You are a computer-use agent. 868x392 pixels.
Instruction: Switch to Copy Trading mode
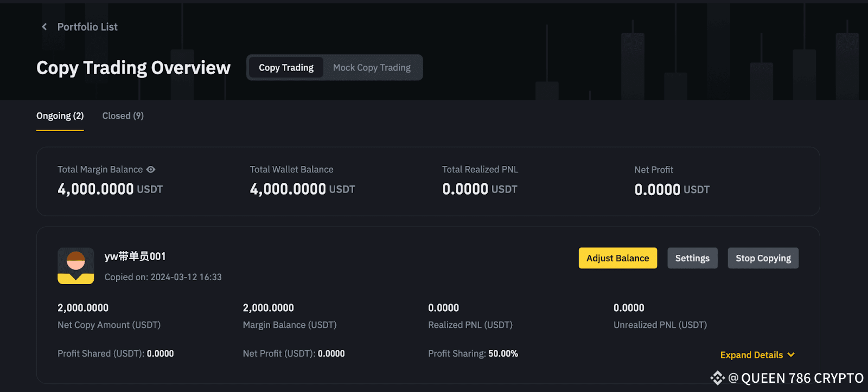tap(286, 68)
